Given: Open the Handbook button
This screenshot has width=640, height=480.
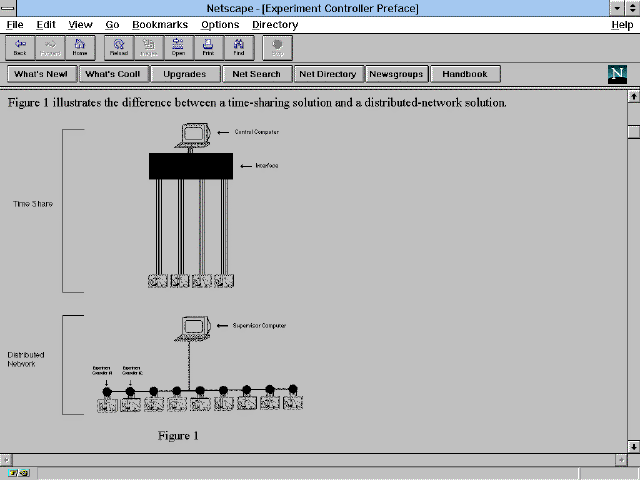Looking at the screenshot, I should pos(465,74).
